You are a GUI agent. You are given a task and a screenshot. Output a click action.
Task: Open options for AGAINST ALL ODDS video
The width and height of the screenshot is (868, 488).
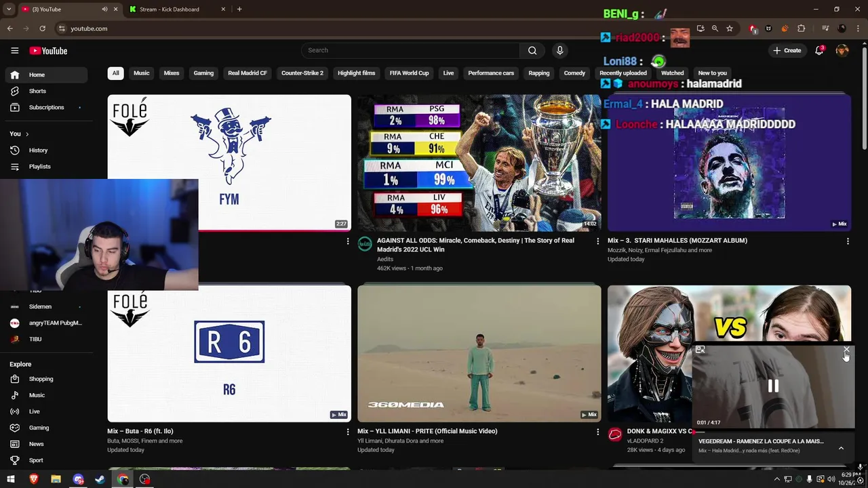point(597,241)
